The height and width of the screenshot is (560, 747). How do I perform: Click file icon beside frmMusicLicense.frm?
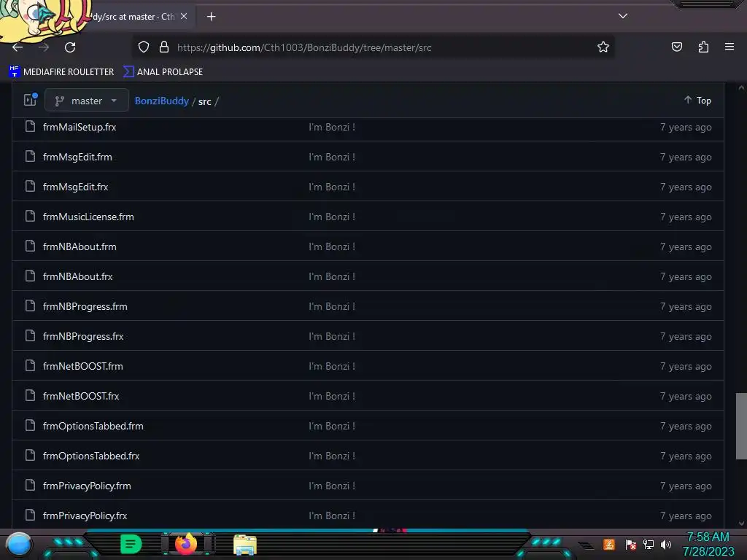pyautogui.click(x=30, y=216)
